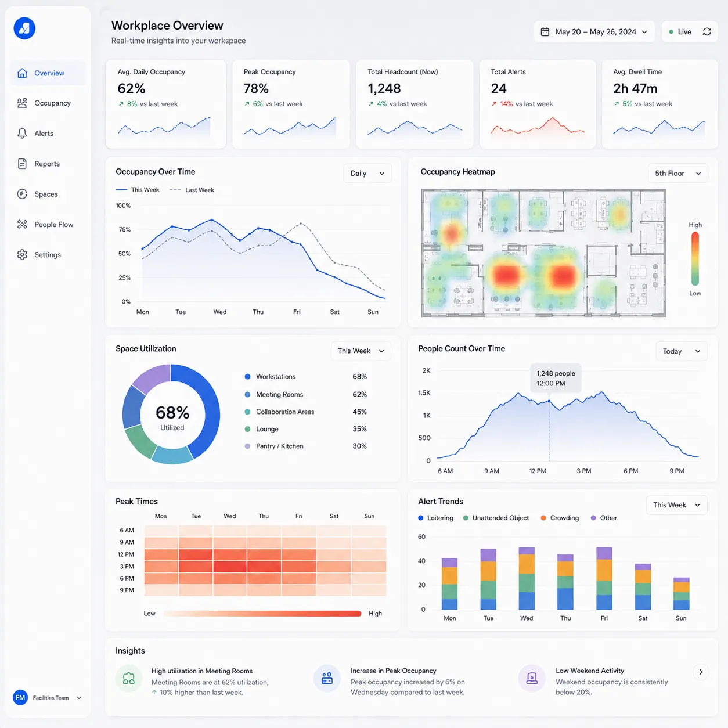Click the Meeting Rooms insight icon
The height and width of the screenshot is (728, 728).
(x=129, y=678)
